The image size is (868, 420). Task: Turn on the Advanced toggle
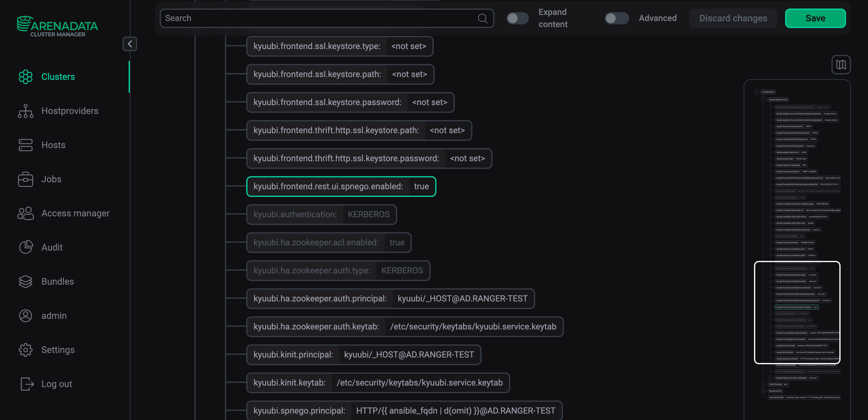[x=616, y=18]
